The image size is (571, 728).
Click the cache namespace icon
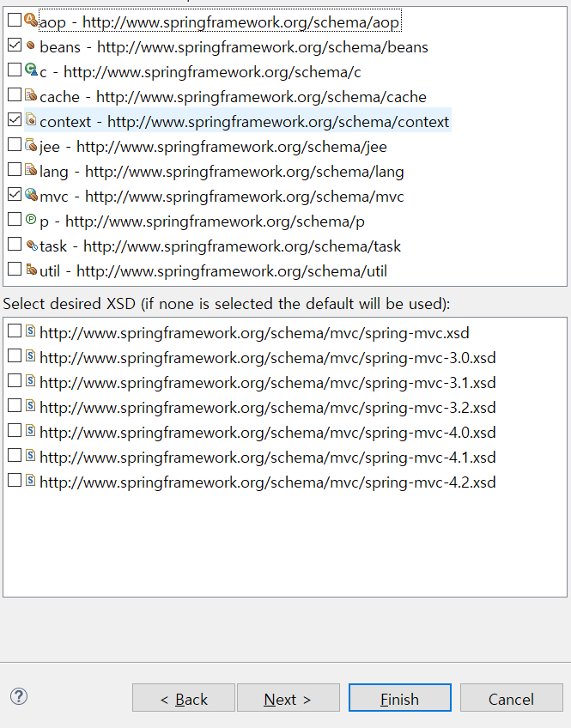coord(31,94)
